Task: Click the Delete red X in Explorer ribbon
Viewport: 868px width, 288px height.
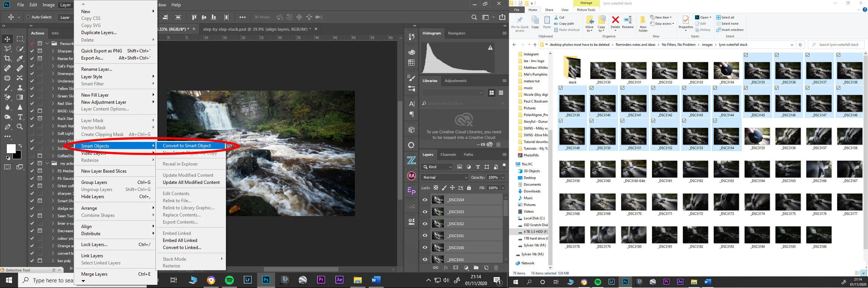Action: pyautogui.click(x=615, y=22)
